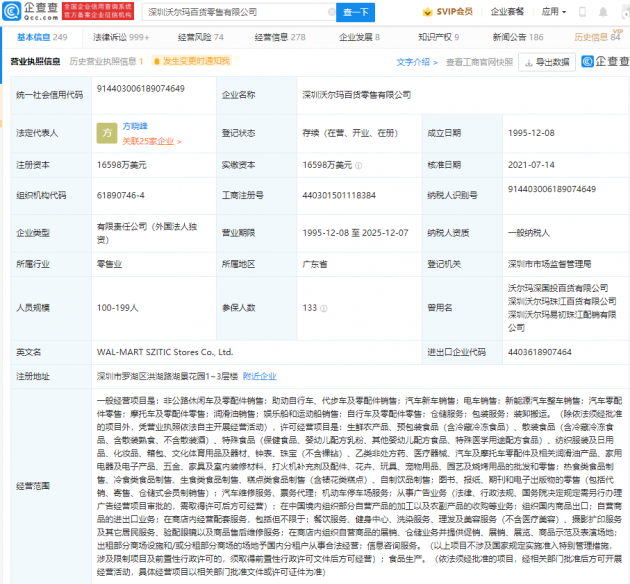
Task: Open legal representative 方晓峰 link
Action: point(135,126)
